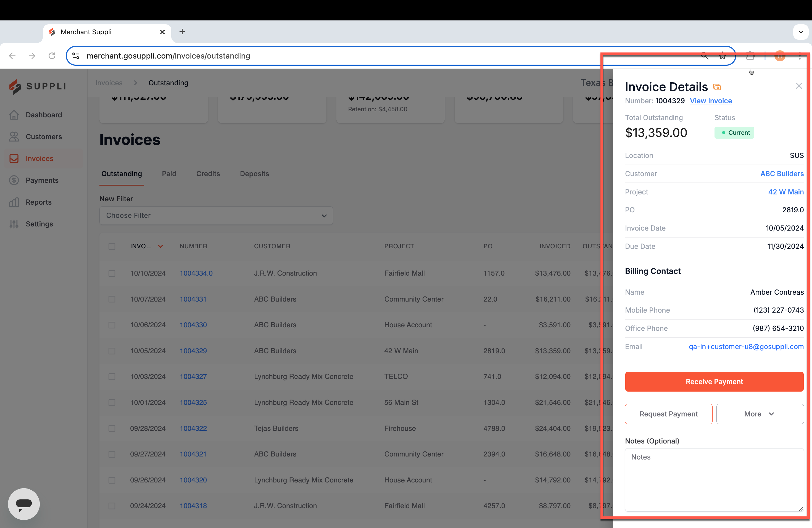Click the Suppli logo
Screen dimensions: 812x528
pos(38,86)
